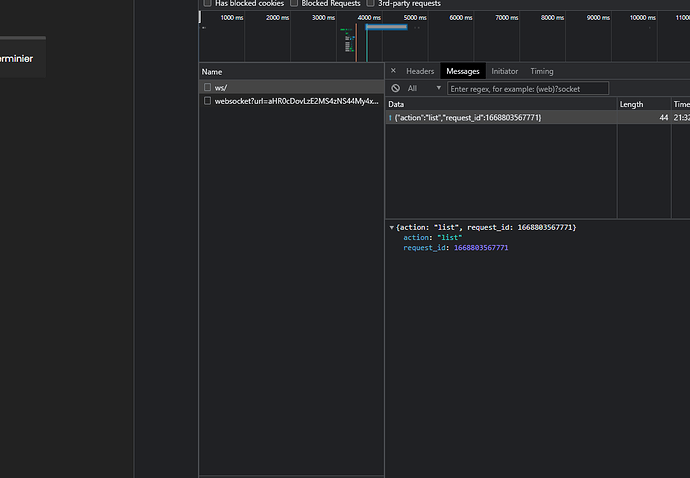The image size is (690, 478).
Task: Click the blue request bar in timeline
Action: (385, 27)
